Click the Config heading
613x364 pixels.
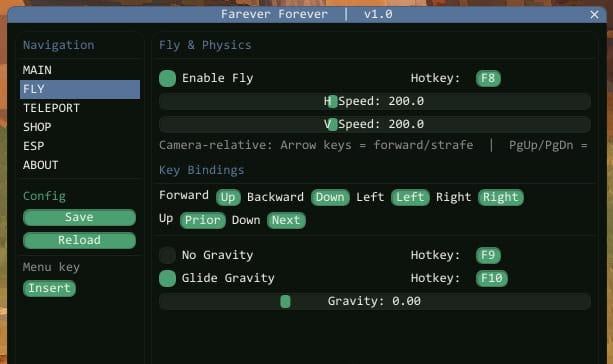44,196
